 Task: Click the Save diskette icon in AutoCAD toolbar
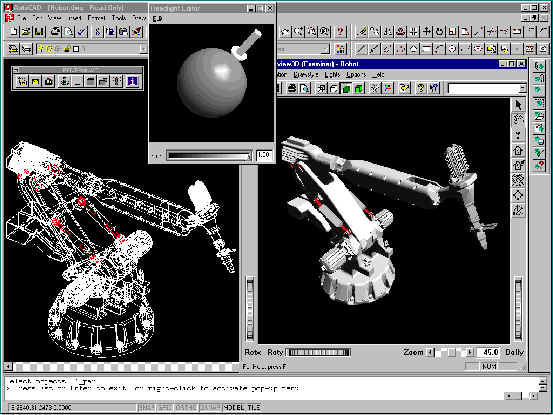click(38, 32)
